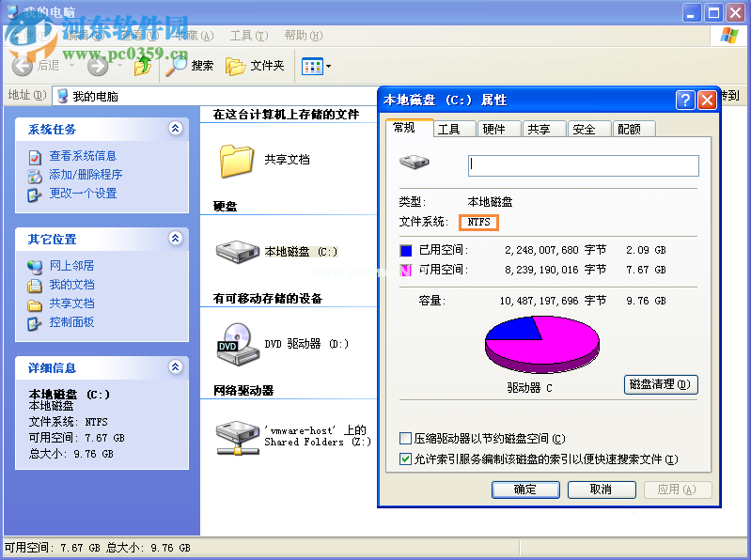Click the View system information icon
The image size is (751, 560).
coord(35,157)
